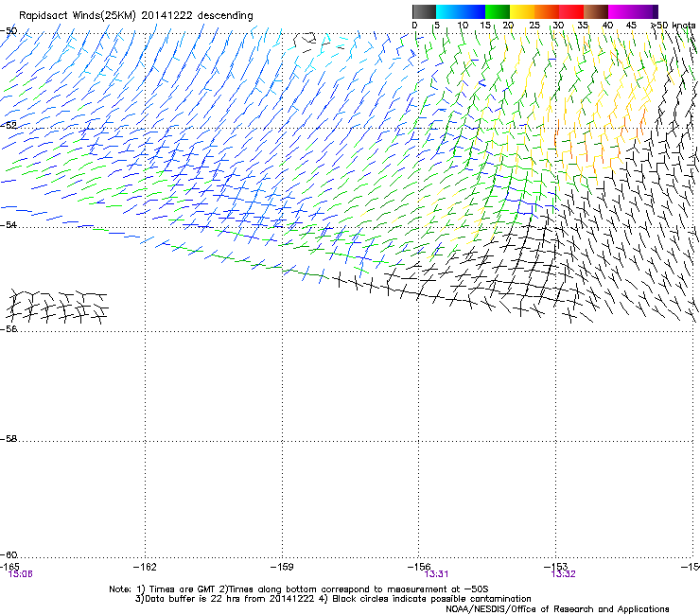The width and height of the screenshot is (700, 615).
Task: Select the latitude label '-56'
Action: (9, 329)
